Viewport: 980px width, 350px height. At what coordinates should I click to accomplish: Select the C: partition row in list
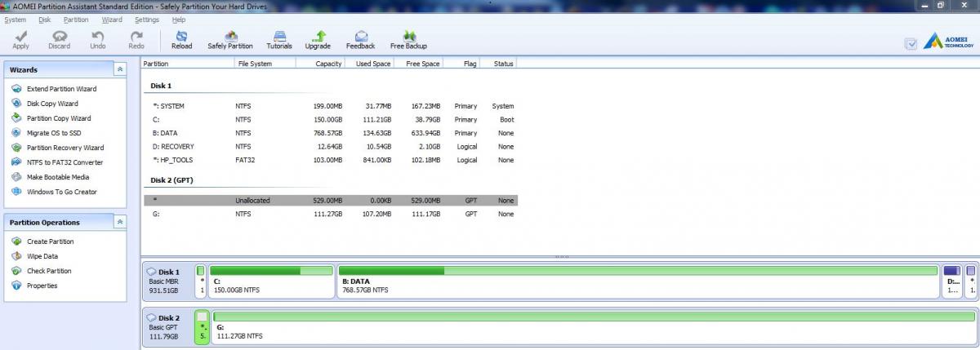(330, 119)
